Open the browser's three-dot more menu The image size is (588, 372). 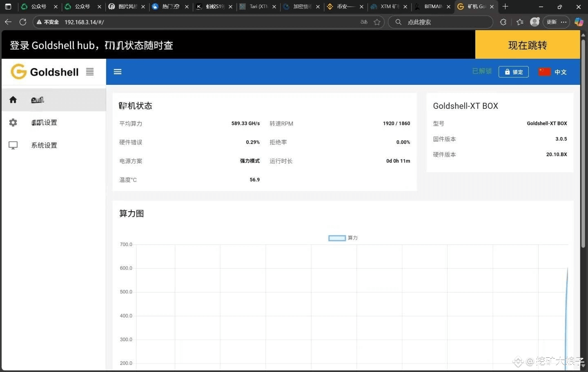pos(564,22)
